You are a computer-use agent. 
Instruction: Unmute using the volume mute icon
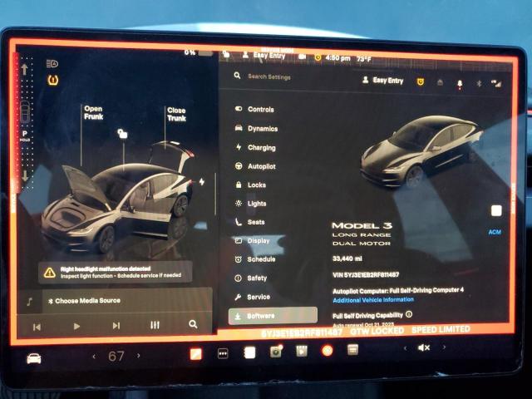click(424, 347)
